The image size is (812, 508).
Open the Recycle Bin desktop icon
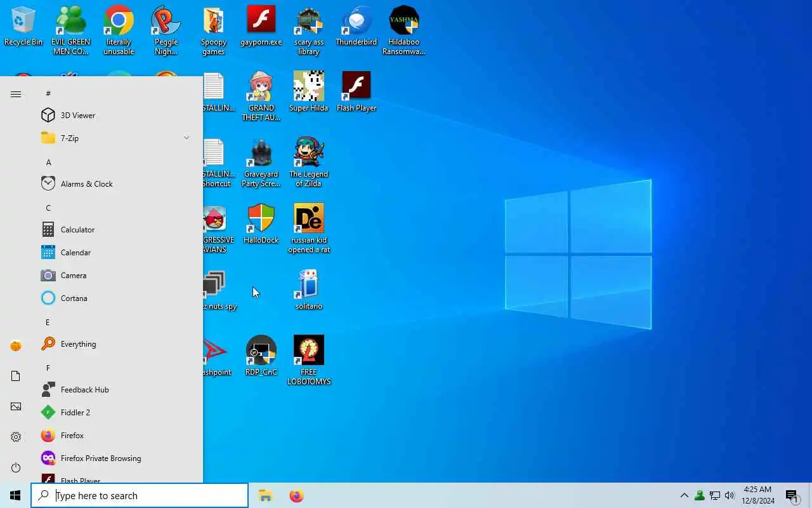pyautogui.click(x=23, y=27)
